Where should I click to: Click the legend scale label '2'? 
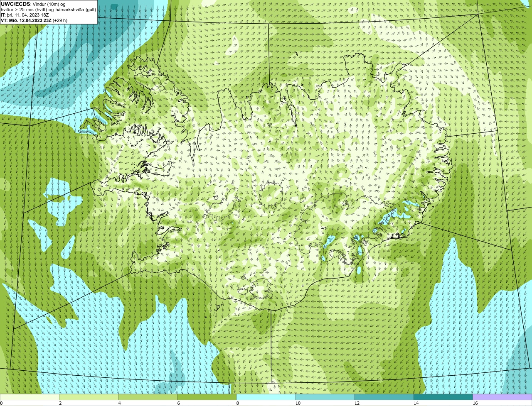coord(60,403)
